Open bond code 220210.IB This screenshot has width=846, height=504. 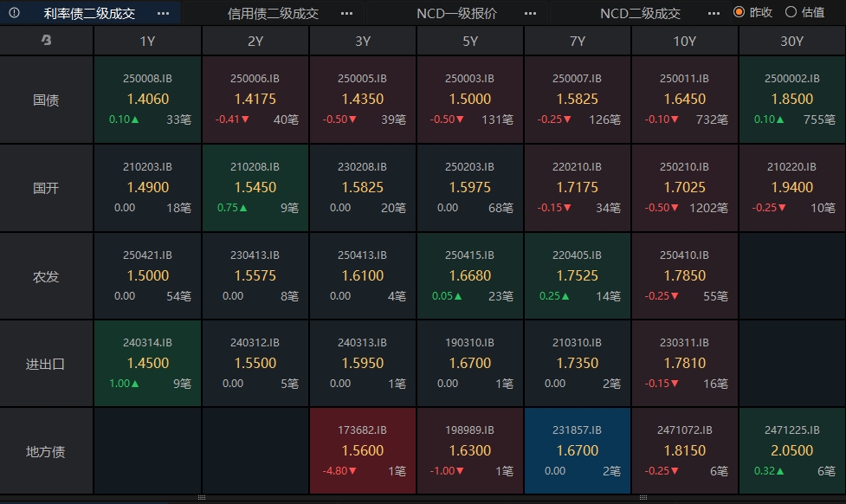[577, 167]
